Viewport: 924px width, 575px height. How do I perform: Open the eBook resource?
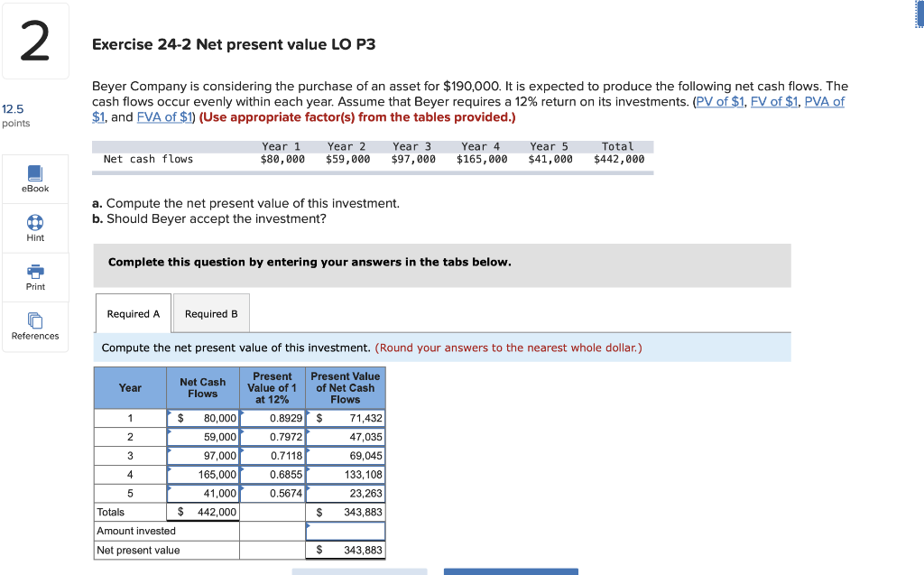pyautogui.click(x=35, y=178)
